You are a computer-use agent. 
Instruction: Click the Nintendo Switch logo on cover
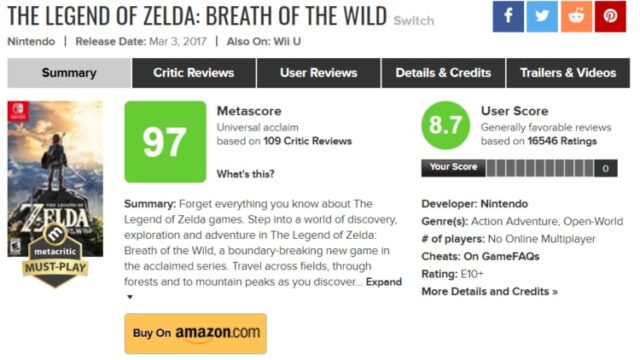(18, 111)
